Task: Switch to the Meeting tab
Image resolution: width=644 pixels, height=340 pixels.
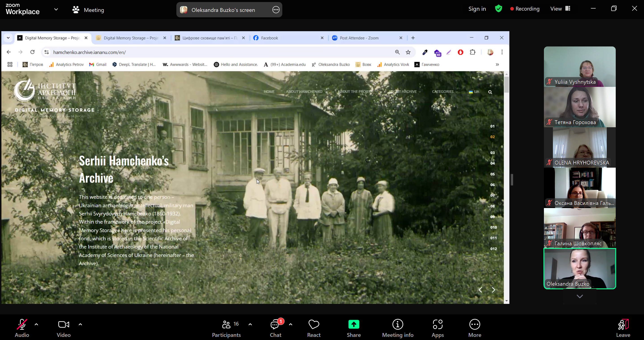Action: (88, 10)
